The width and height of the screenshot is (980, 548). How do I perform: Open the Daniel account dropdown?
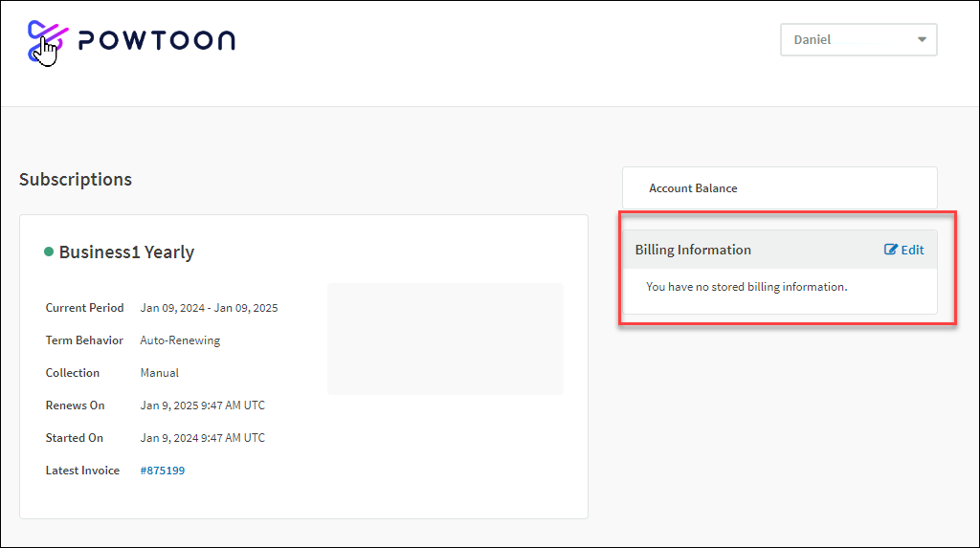858,39
